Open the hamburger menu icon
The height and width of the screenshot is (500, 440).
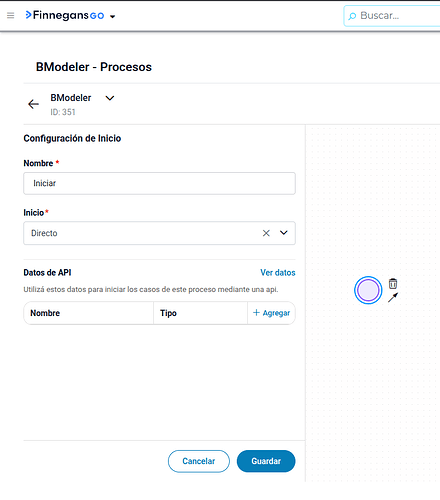point(11,15)
